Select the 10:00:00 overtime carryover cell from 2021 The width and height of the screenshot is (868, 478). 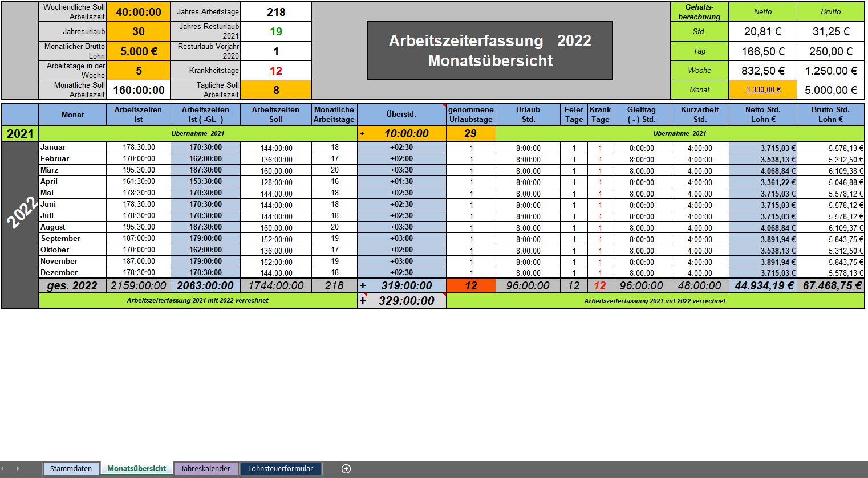[x=406, y=133]
